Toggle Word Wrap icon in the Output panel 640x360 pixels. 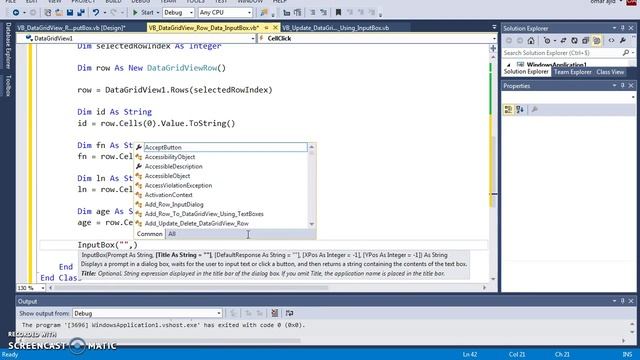(289, 313)
